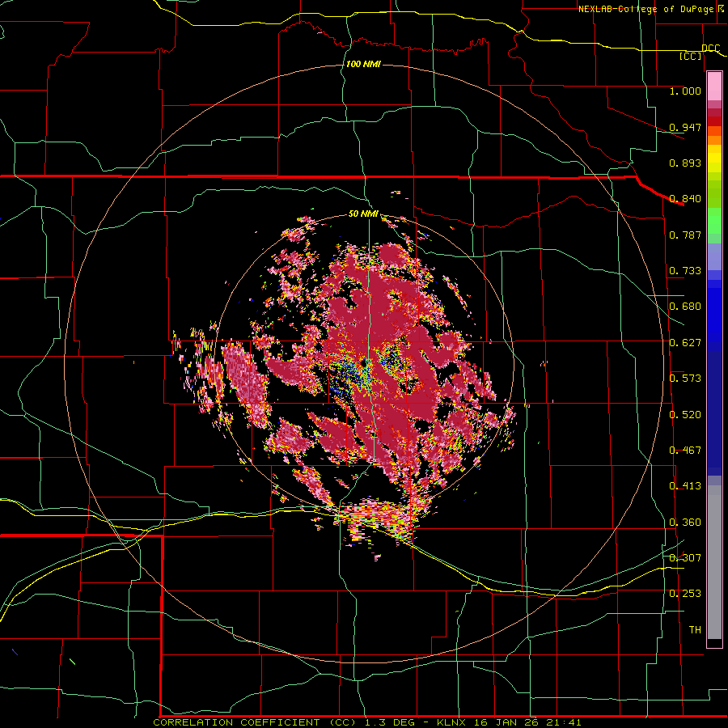
Task: Click the 0.733 scale value
Action: [685, 271]
